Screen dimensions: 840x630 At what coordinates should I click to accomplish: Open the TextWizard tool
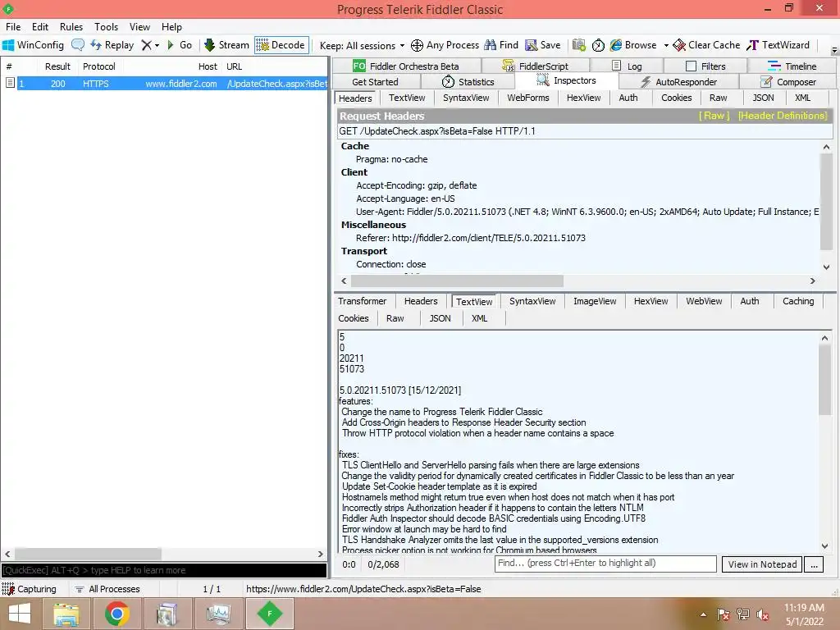(778, 45)
